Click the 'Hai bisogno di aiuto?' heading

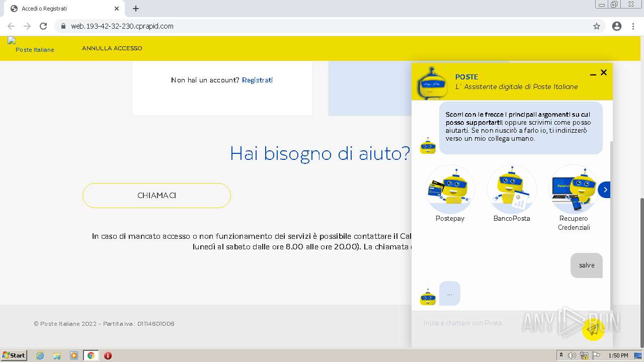click(320, 153)
